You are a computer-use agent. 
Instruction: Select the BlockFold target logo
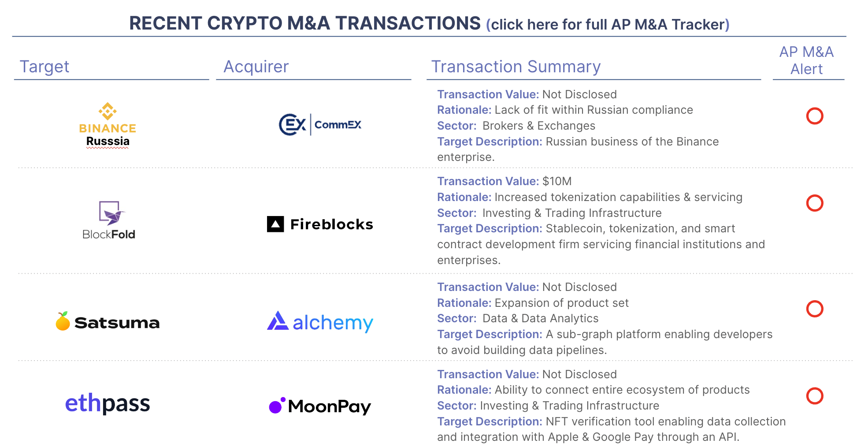109,220
